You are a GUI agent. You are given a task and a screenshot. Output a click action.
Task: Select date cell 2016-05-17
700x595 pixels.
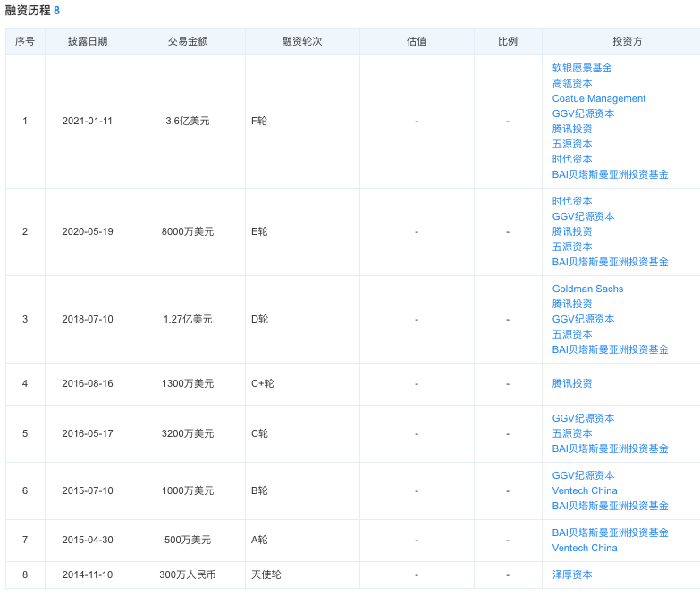(x=88, y=433)
